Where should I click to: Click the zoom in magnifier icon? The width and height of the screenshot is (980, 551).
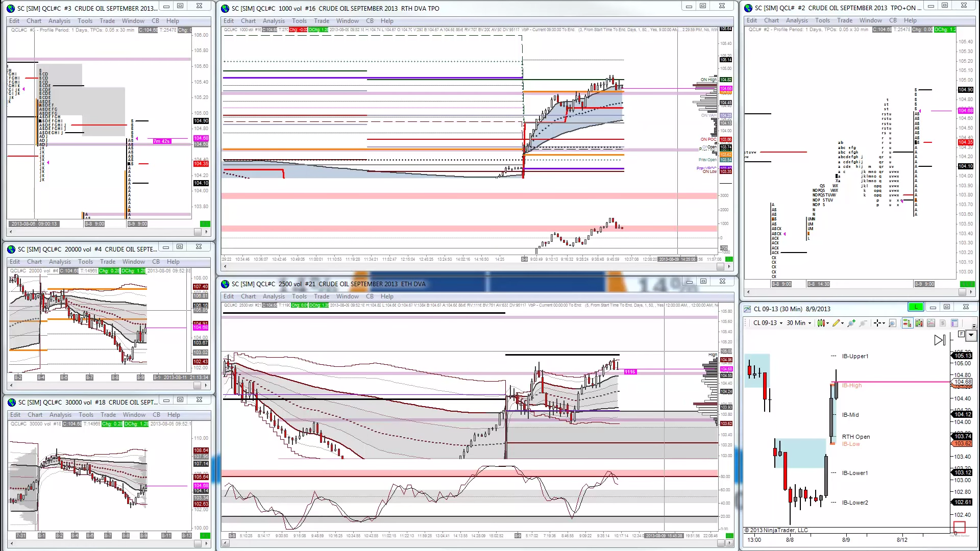point(851,323)
